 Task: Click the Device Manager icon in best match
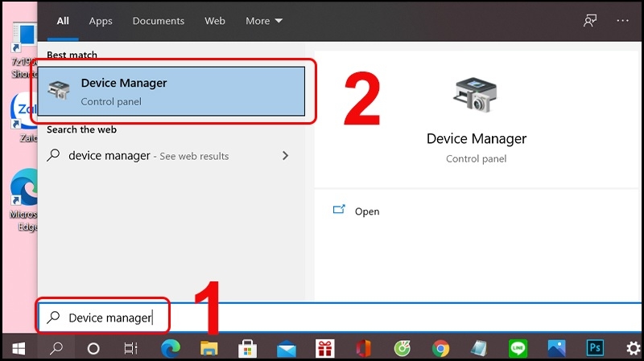pos(59,90)
